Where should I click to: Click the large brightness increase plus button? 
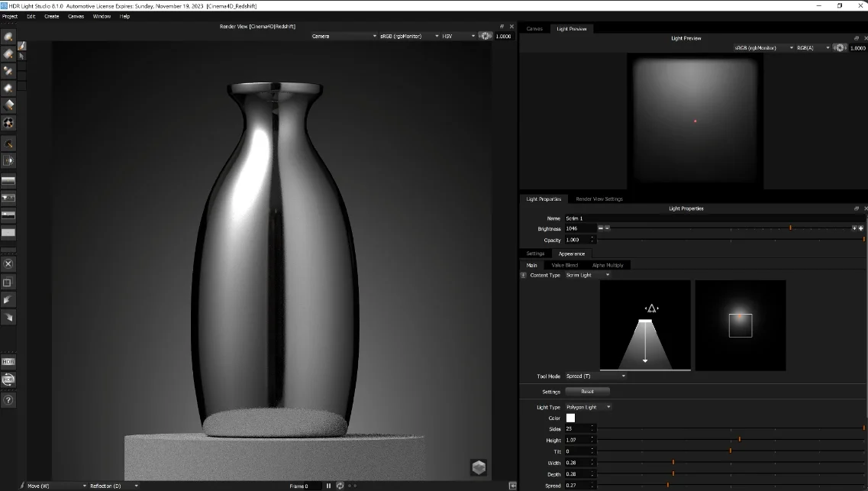861,228
